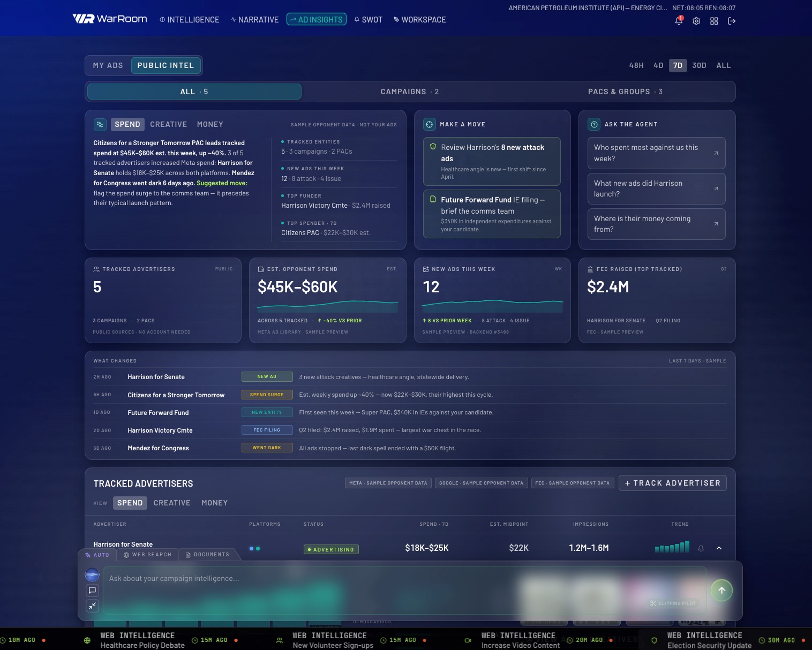Open the WORKSPACE nav item

pos(420,20)
